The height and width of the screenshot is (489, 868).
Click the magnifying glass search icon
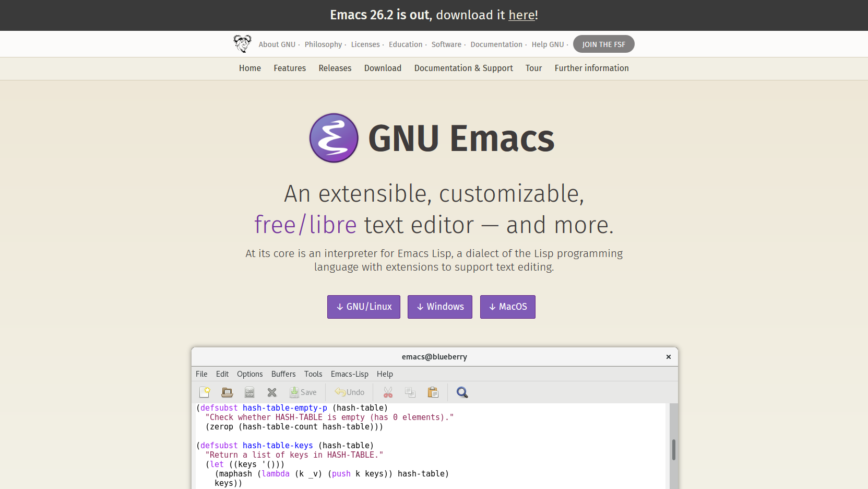click(x=462, y=392)
